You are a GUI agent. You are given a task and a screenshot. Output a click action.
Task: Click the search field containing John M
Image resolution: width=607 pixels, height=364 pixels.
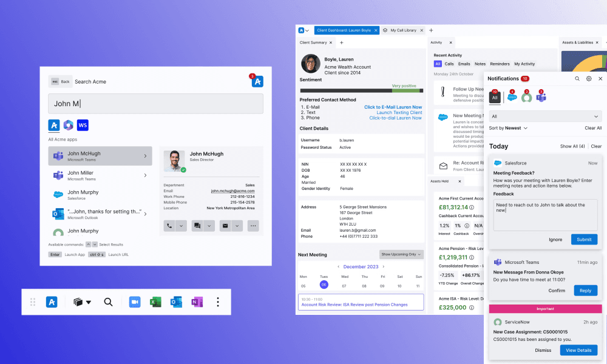coord(155,104)
